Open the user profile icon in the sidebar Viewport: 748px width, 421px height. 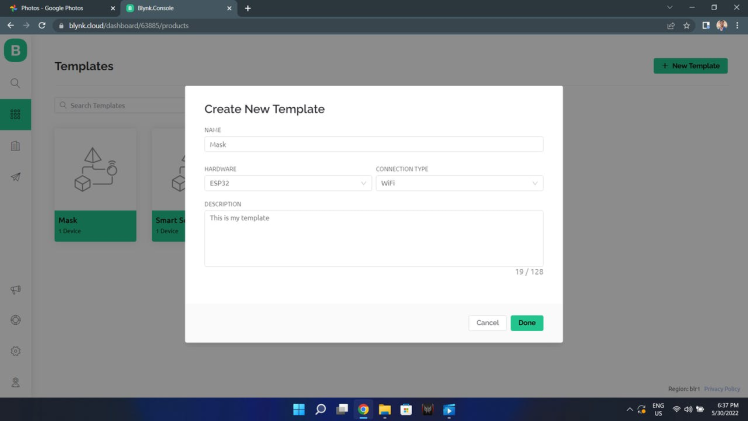[15, 382]
